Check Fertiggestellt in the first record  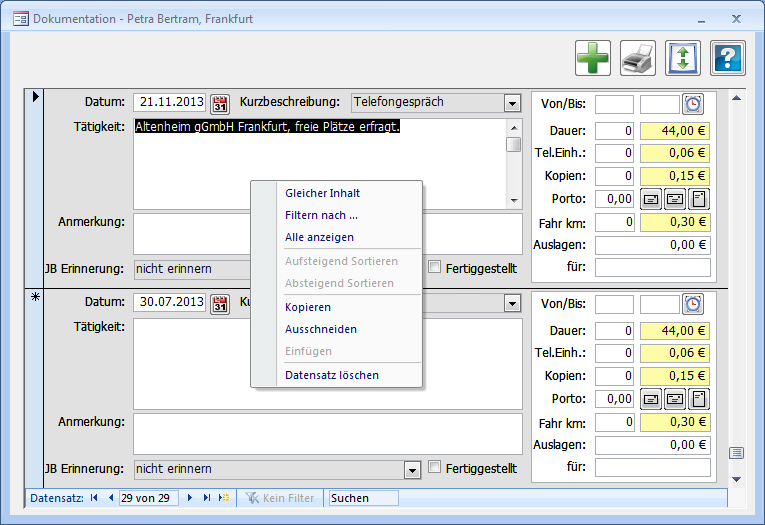[x=434, y=267]
